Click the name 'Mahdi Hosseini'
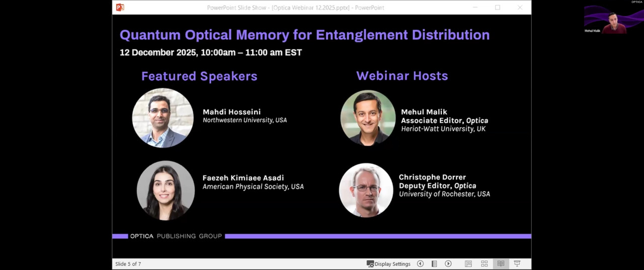Viewport: 644px width, 270px height. point(231,112)
